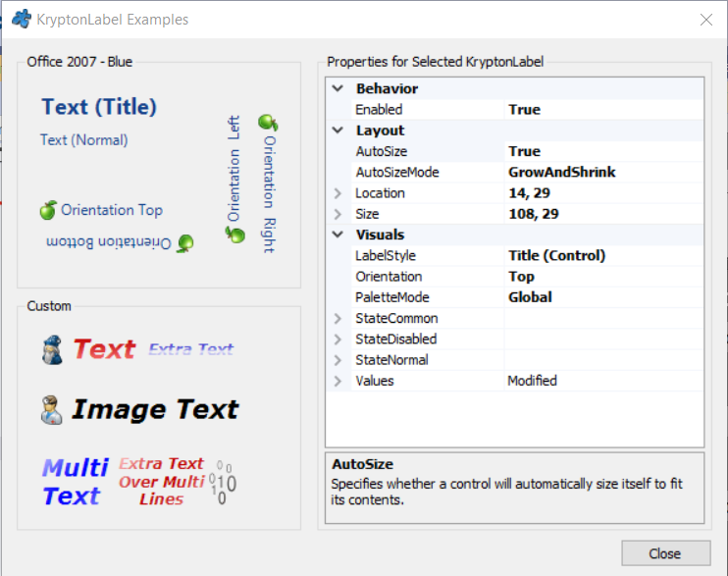Click the red Extra Text Over Multi Lines
This screenshot has height=576, width=728.
point(162,482)
